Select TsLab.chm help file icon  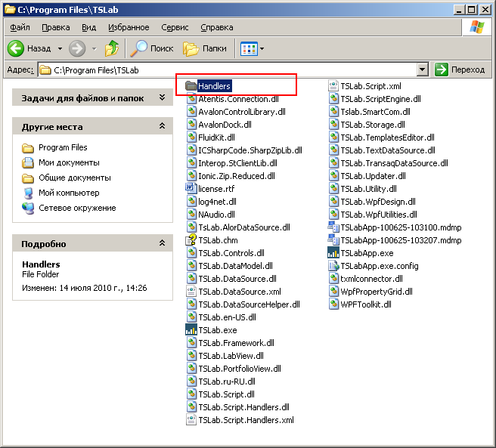pyautogui.click(x=191, y=240)
